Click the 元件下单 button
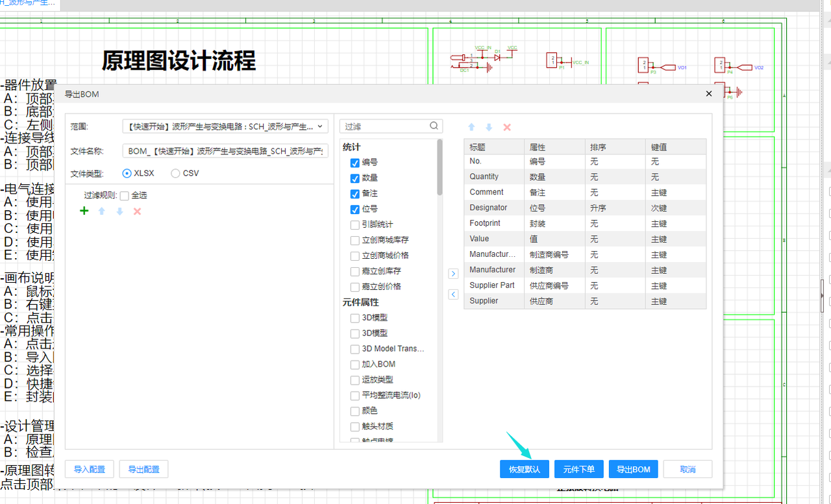831x504 pixels. click(579, 469)
